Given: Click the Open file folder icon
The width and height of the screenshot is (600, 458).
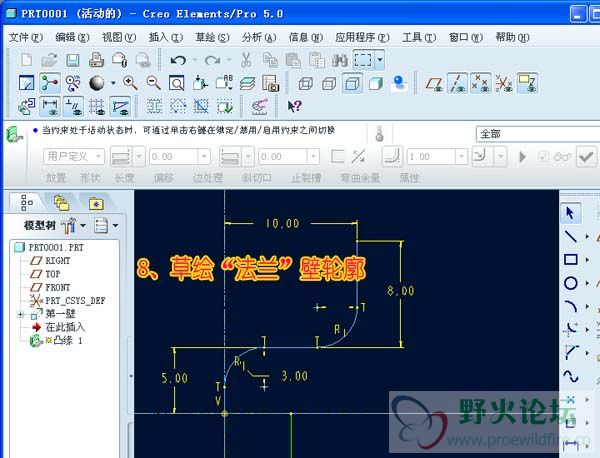Looking at the screenshot, I should coord(49,60).
